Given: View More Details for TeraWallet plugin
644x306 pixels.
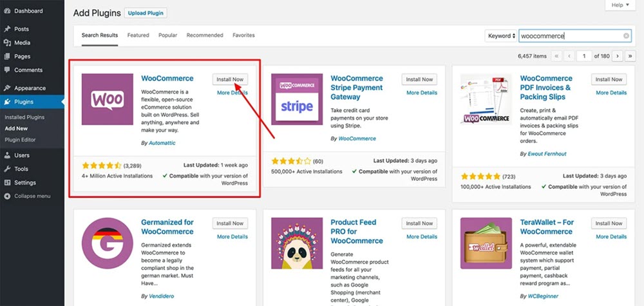Looking at the screenshot, I should pyautogui.click(x=612, y=236).
